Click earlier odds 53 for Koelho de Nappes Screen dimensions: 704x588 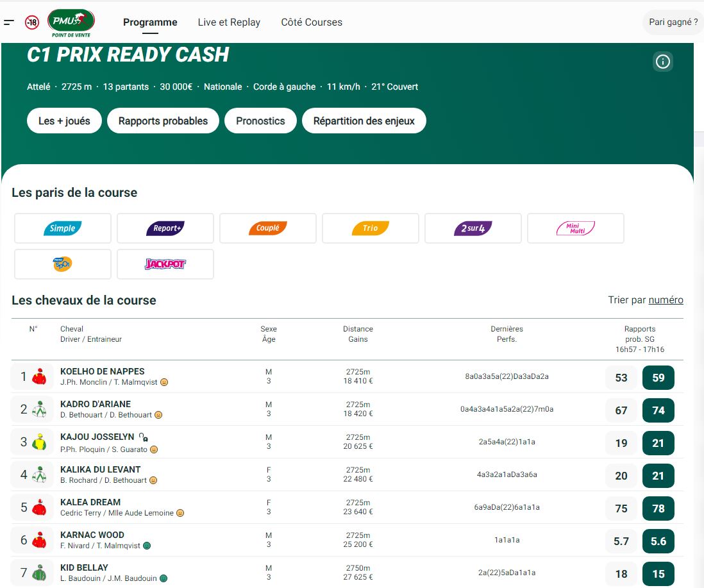click(621, 378)
